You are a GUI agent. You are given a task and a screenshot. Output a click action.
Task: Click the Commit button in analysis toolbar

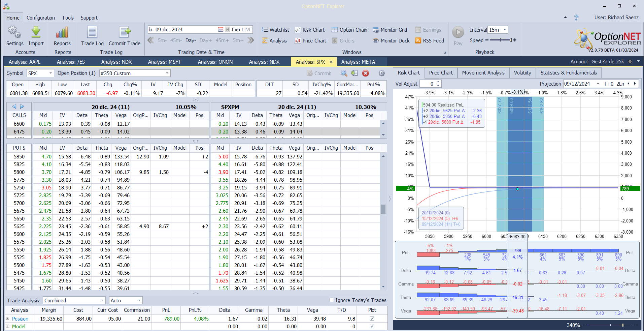319,73
